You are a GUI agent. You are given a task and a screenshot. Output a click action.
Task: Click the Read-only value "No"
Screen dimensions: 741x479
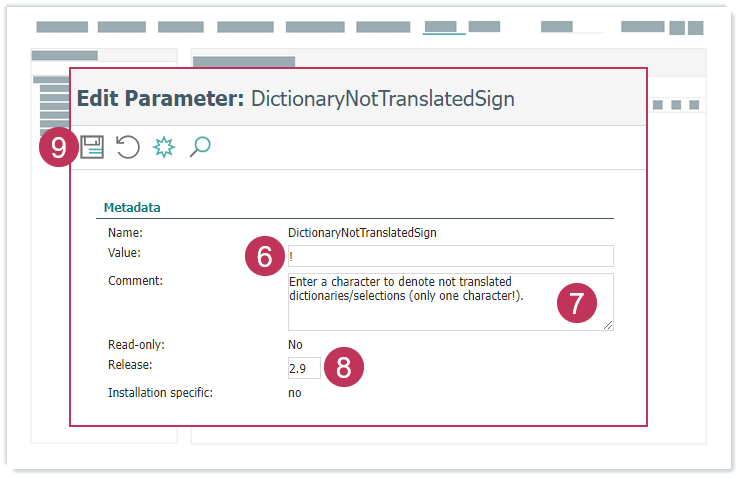(x=296, y=345)
